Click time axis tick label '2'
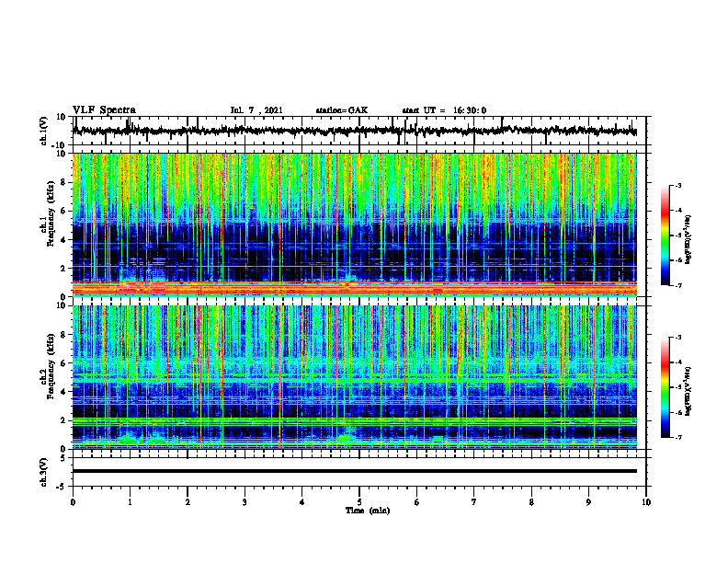Viewport: 728px width, 563px height. (x=188, y=502)
